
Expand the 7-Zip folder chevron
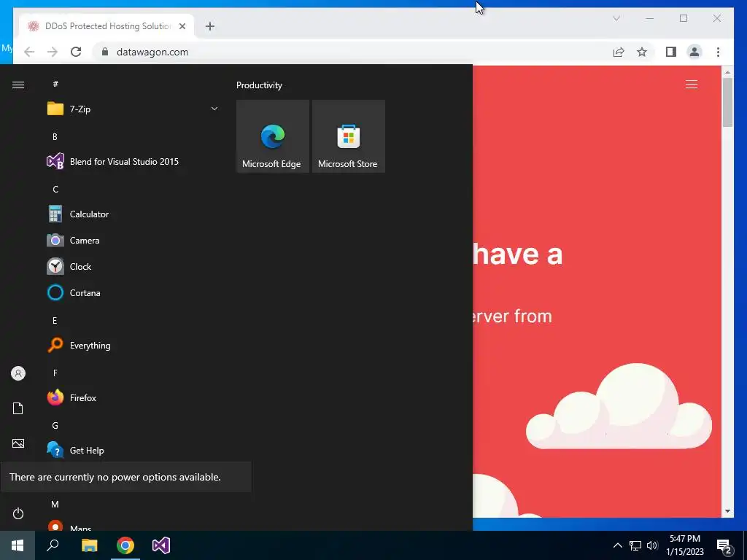pos(214,109)
